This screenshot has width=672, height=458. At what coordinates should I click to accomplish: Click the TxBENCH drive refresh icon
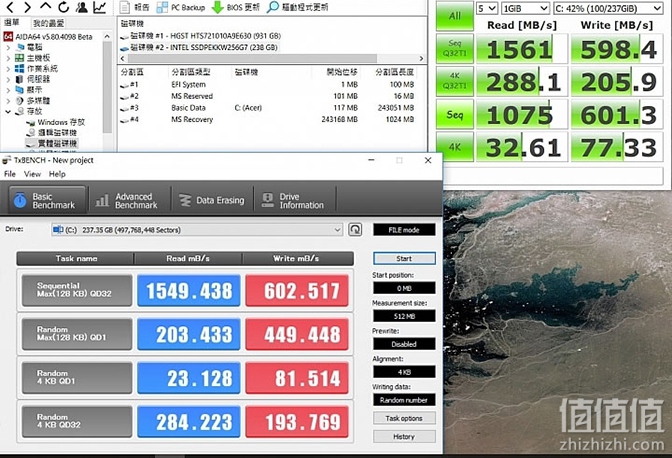(x=355, y=230)
